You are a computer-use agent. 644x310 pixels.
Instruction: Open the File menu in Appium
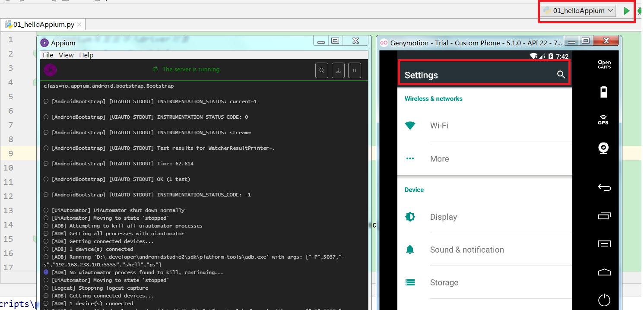pyautogui.click(x=48, y=55)
